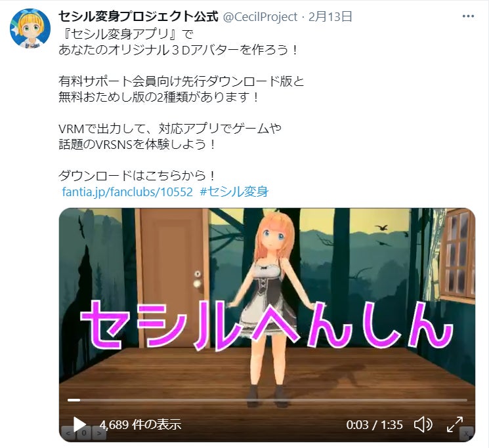The width and height of the screenshot is (489, 448).
Task: Open the CecilProject profile avatar
Action: (30, 28)
